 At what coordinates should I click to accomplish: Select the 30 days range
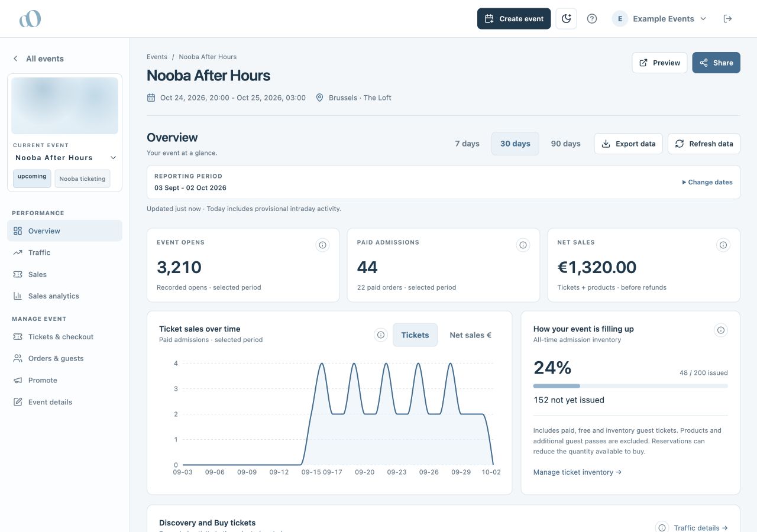[x=515, y=144]
